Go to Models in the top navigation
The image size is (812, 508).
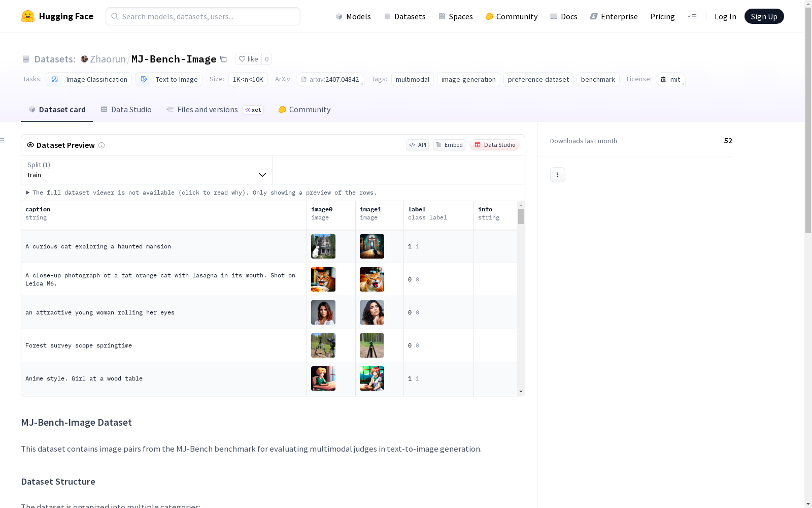pos(353,16)
